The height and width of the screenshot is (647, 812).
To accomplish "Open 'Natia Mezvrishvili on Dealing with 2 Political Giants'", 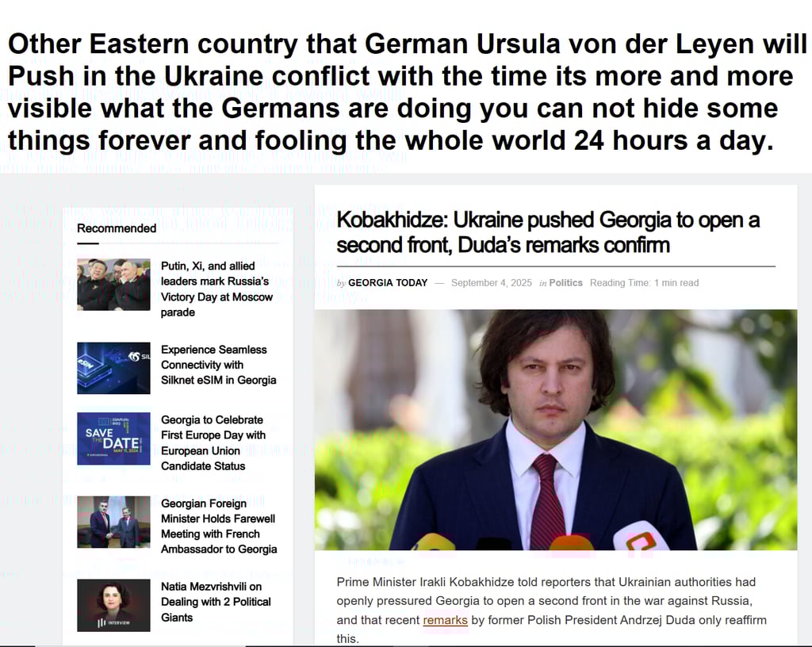I will [216, 602].
